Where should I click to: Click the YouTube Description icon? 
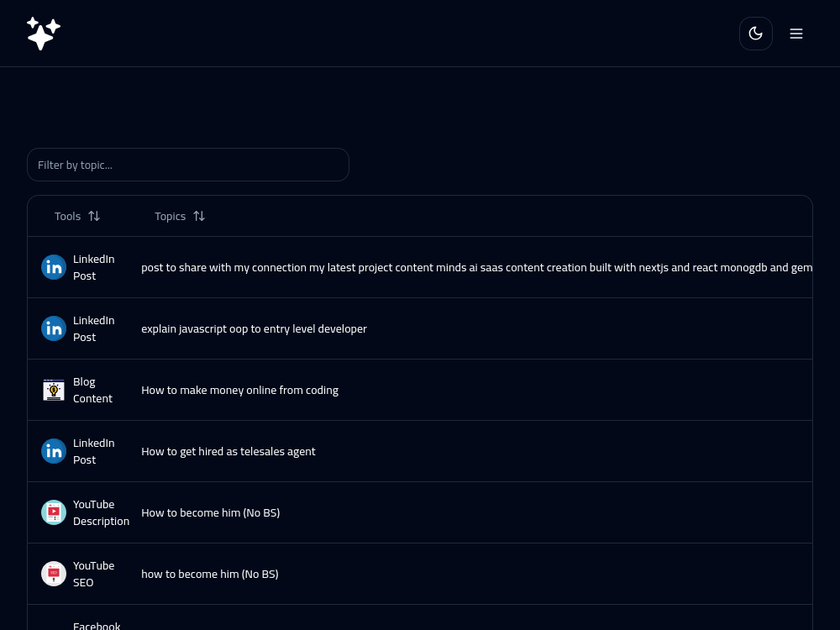(54, 512)
